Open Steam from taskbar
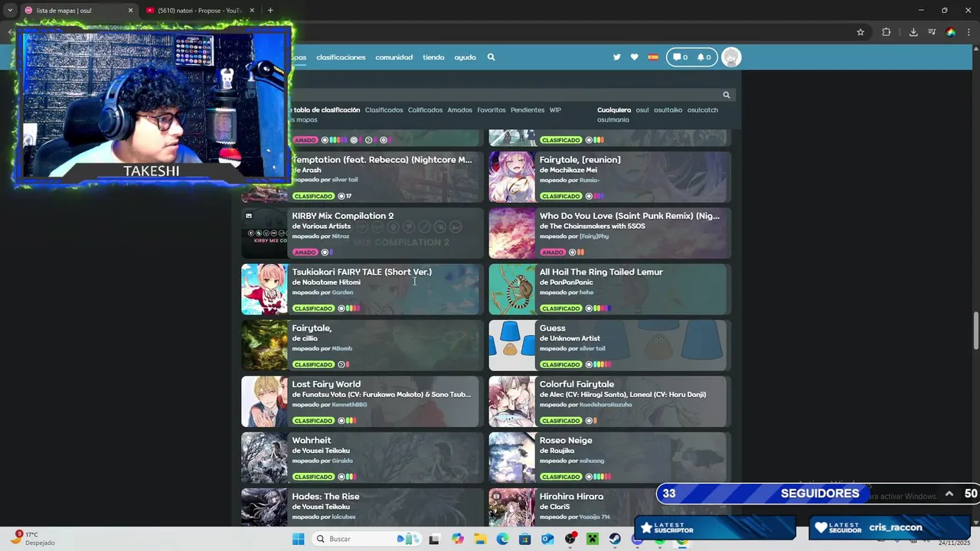 point(615,539)
